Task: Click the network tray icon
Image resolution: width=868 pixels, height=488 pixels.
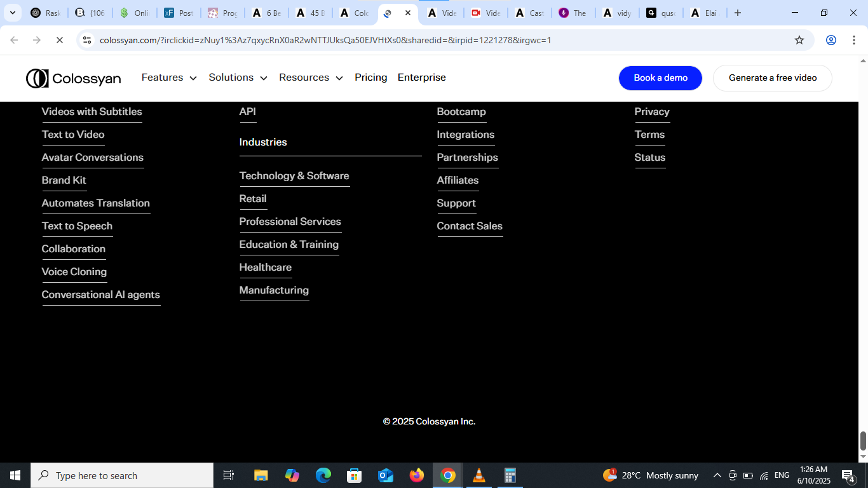Action: [x=764, y=475]
